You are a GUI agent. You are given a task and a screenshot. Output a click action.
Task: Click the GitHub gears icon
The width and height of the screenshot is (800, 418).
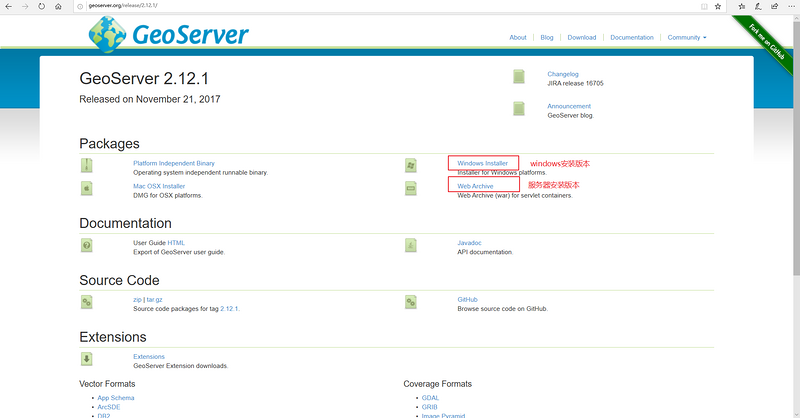[x=411, y=302]
